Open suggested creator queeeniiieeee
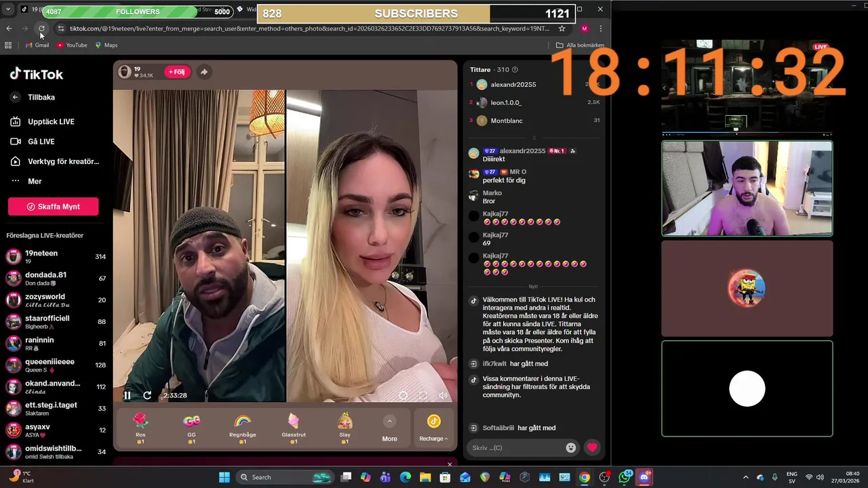 (56, 365)
